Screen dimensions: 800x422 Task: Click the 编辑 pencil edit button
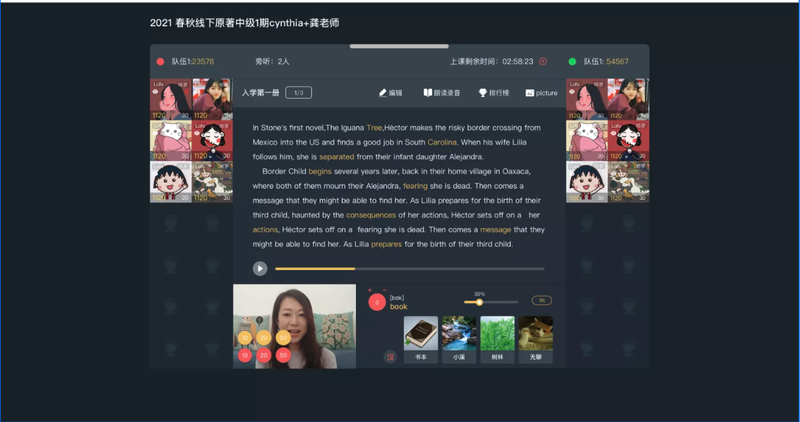(390, 93)
